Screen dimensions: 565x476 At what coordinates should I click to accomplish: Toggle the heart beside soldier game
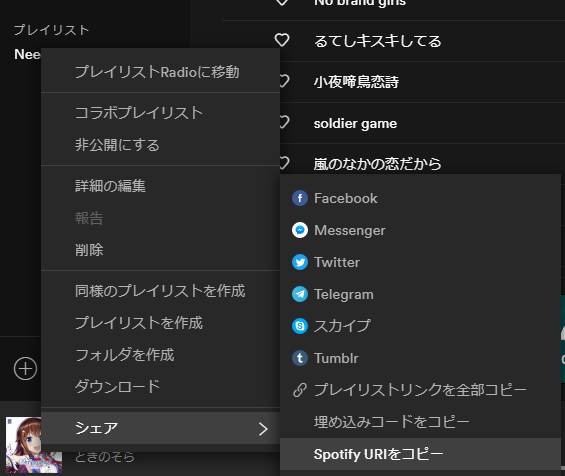pos(284,122)
